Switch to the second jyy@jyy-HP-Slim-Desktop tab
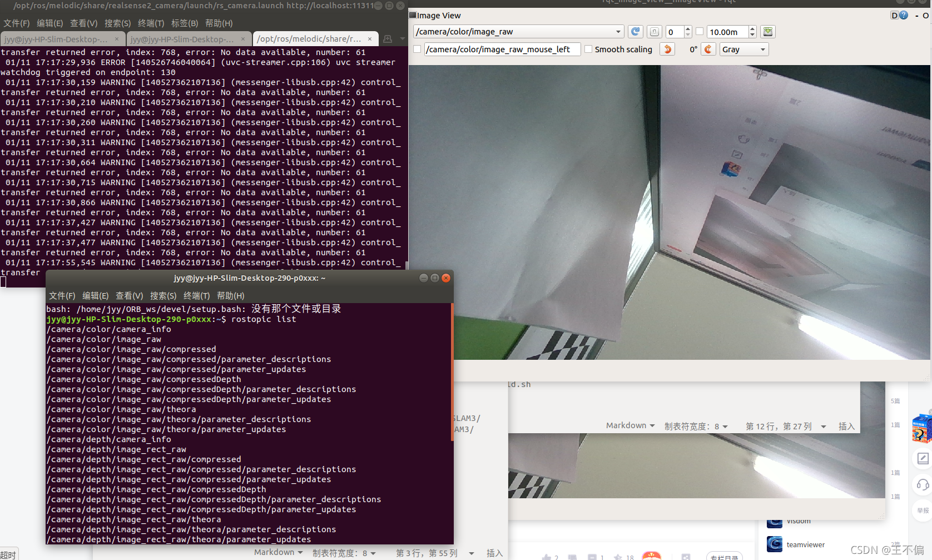The image size is (932, 560). point(182,39)
